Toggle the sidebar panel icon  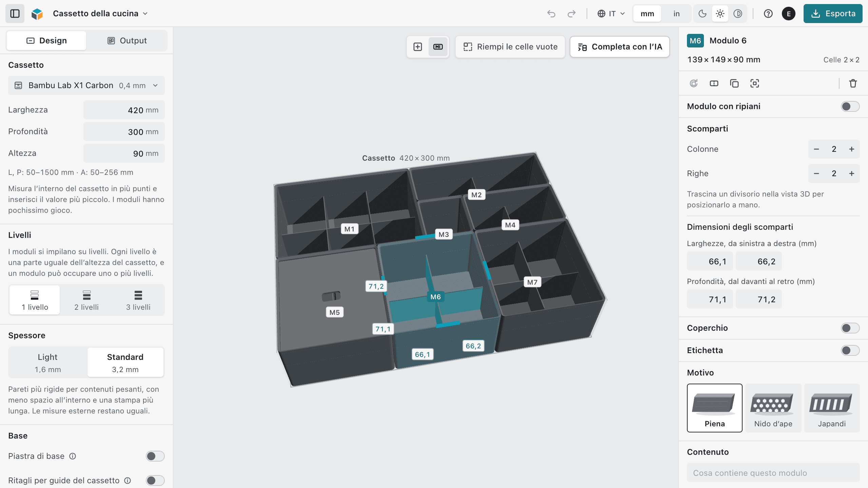pos(15,14)
